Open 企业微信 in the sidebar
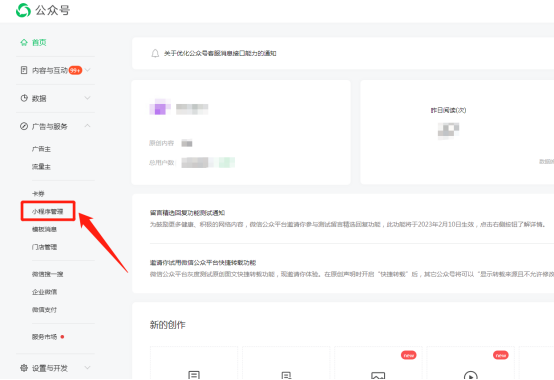The width and height of the screenshot is (554, 380). (45, 292)
